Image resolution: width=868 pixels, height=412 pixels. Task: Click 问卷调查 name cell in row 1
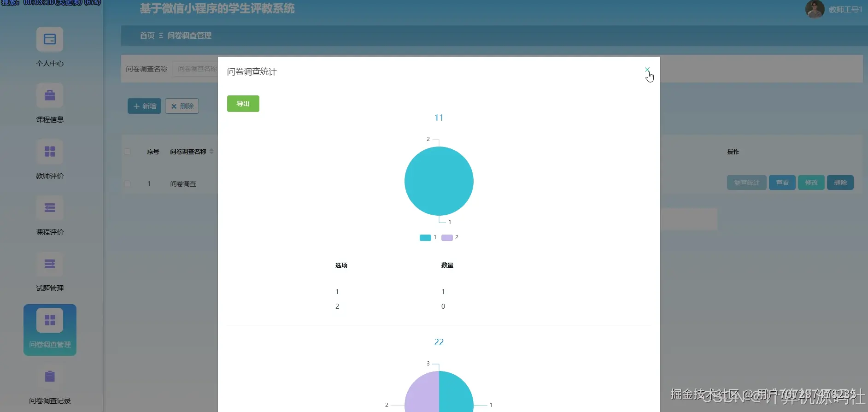(x=183, y=184)
